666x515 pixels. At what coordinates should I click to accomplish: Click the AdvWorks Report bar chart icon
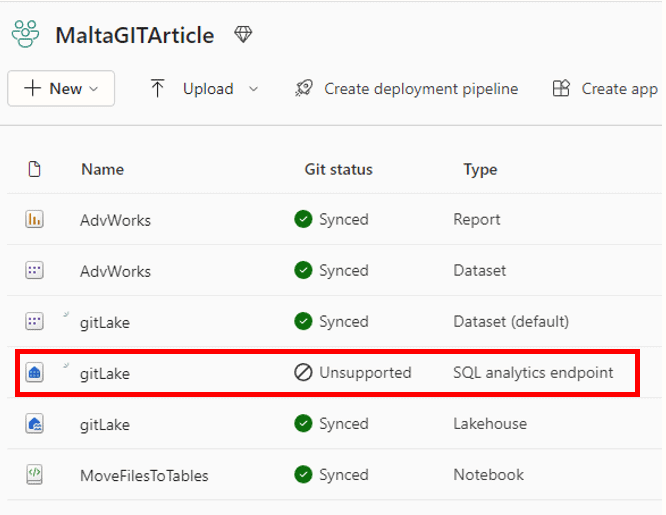34,219
